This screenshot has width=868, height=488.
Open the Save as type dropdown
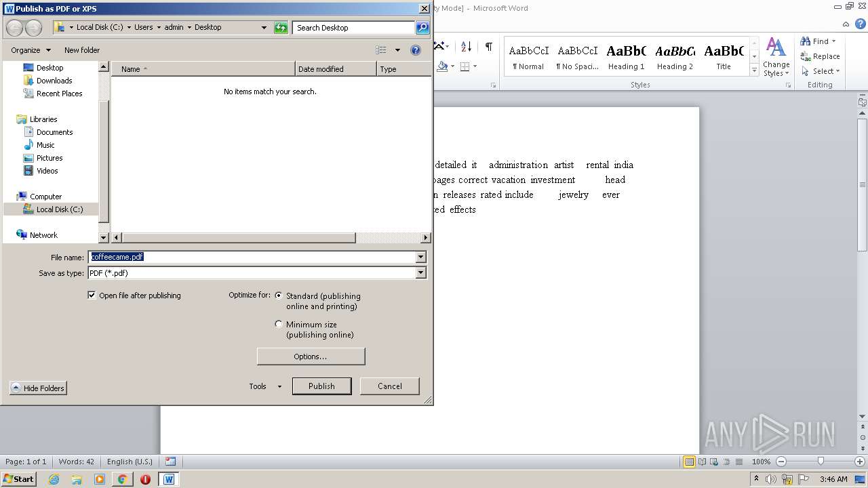coord(421,273)
